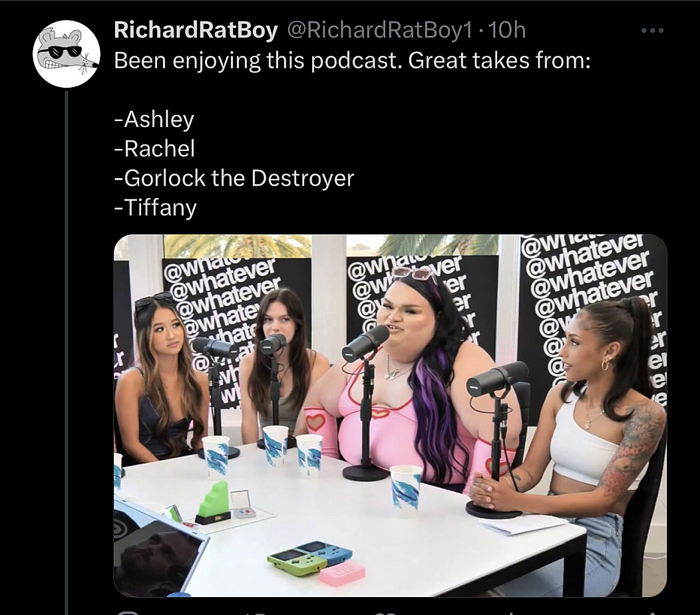Click the vertical thread line below the avatar
Screen dimensions: 700x615
tap(66, 352)
